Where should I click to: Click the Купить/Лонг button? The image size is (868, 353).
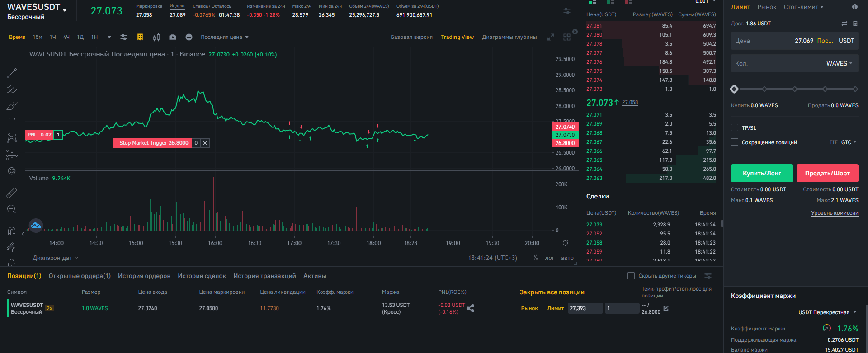click(762, 173)
